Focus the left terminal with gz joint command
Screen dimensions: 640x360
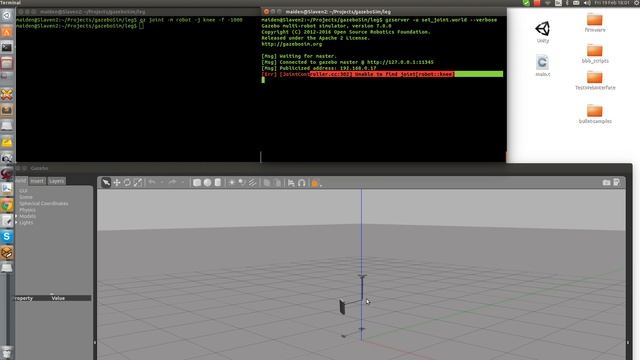pos(138,89)
